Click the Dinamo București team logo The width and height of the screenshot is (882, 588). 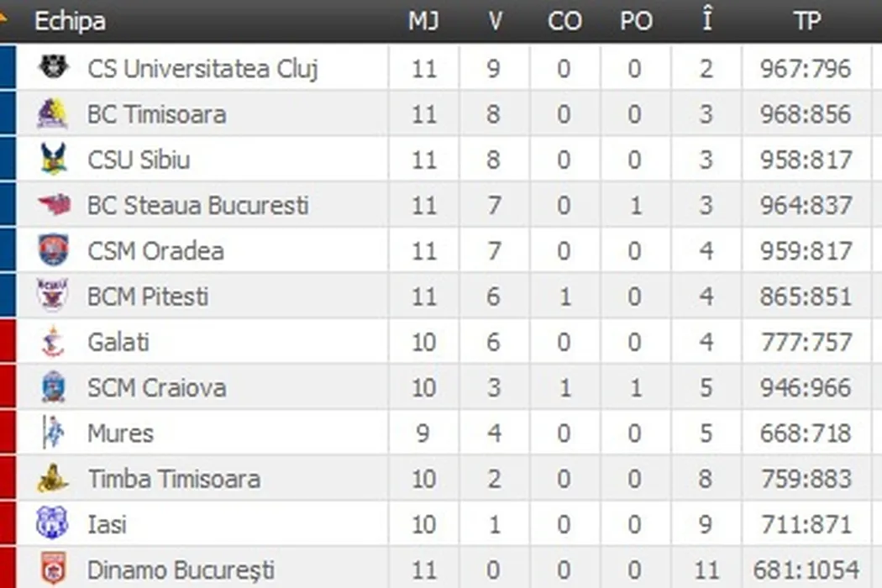pos(53,570)
